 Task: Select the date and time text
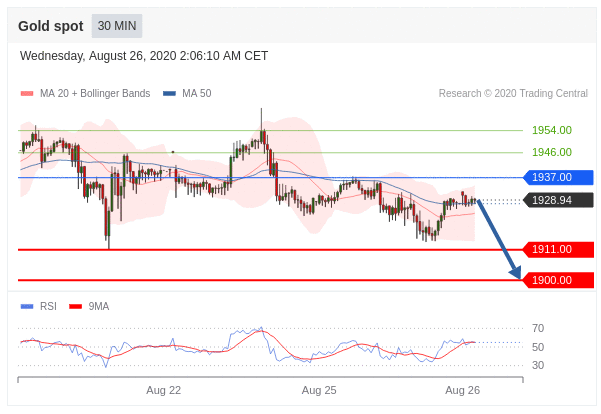pyautogui.click(x=144, y=56)
